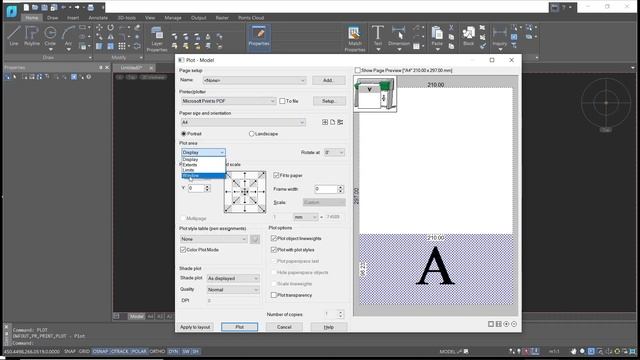Open the Points Cloud ribbon tab

251,18
